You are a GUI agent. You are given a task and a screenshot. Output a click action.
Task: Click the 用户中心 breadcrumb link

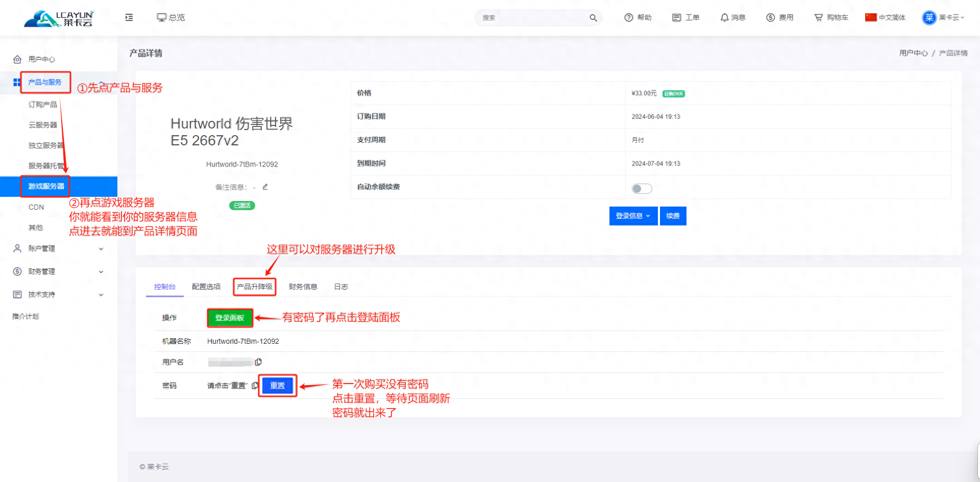tap(914, 53)
